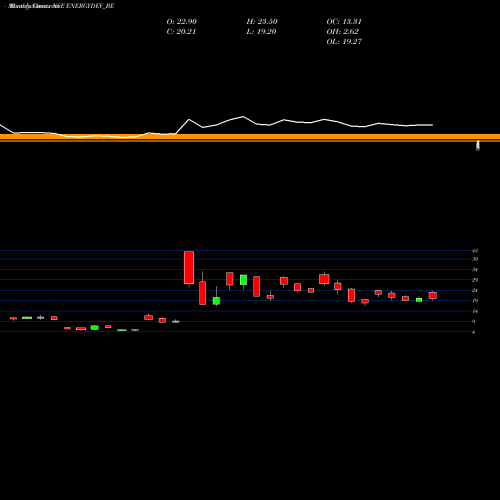The width and height of the screenshot is (500, 500).
Task: Click the peak of the white indicator line
Action: tap(243, 116)
